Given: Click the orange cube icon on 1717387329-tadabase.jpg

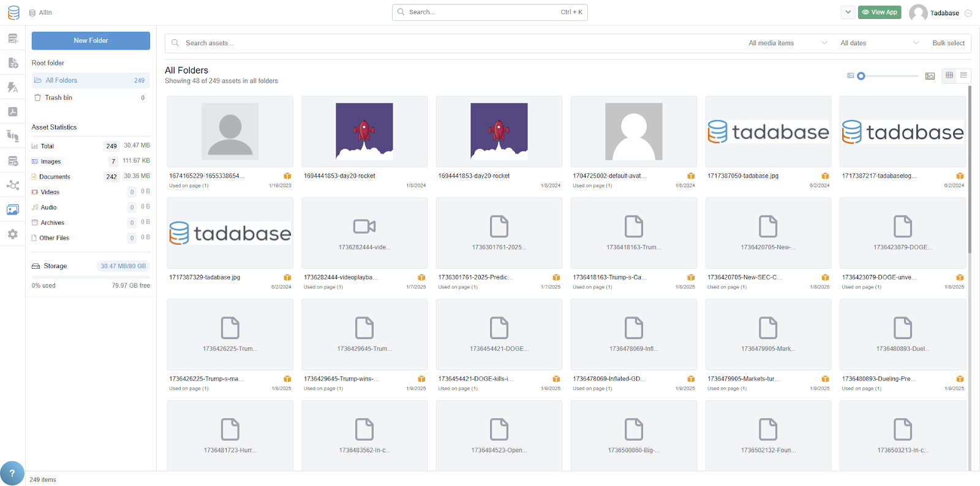Looking at the screenshot, I should pyautogui.click(x=287, y=278).
